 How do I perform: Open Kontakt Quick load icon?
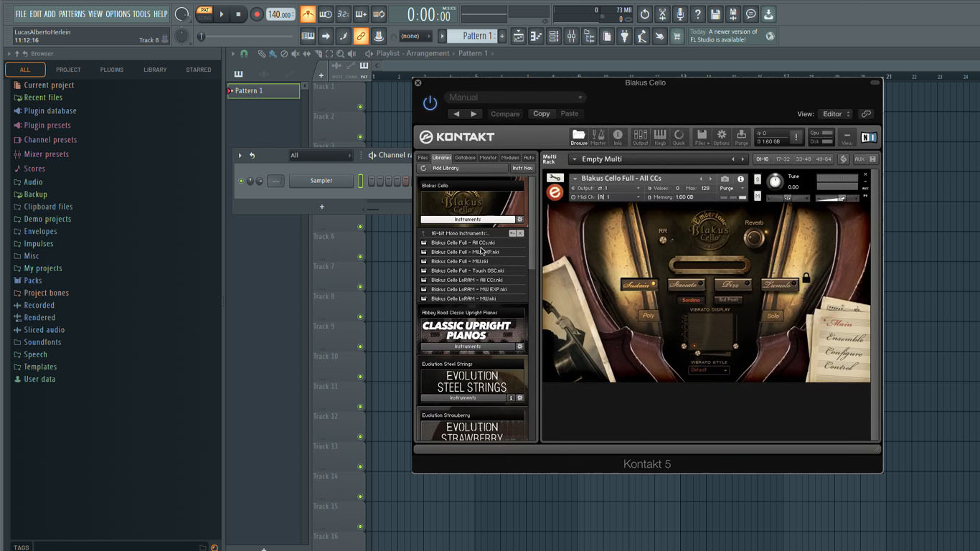pyautogui.click(x=679, y=137)
